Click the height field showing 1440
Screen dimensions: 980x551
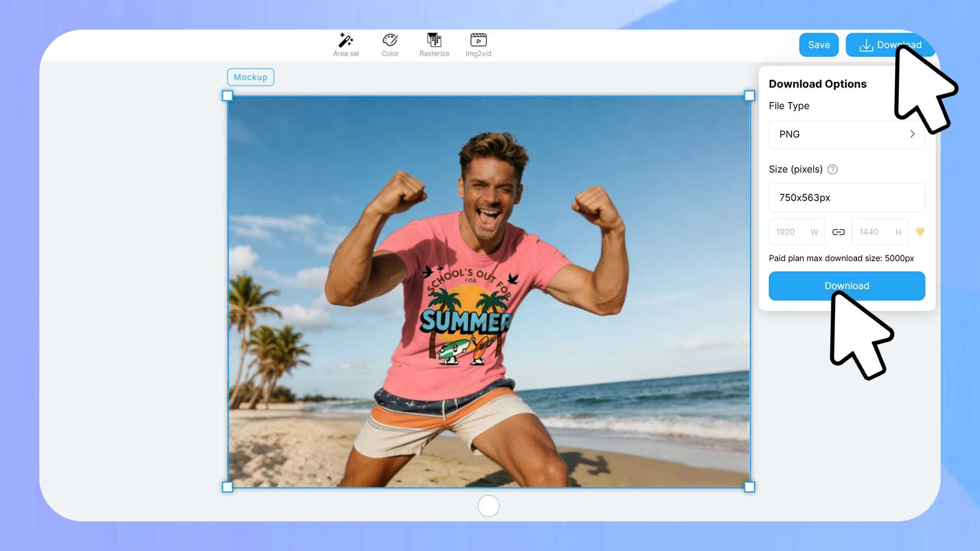(880, 232)
